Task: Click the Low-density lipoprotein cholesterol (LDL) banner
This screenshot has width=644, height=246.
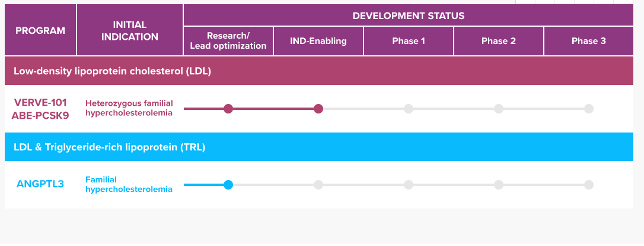Action: point(113,71)
